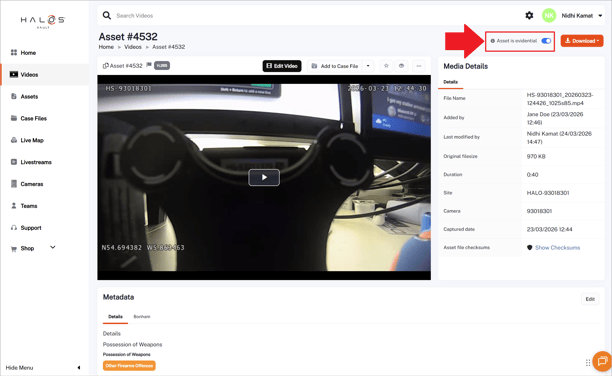
Task: Click the Hide Menu arrow icon
Action: (79, 368)
